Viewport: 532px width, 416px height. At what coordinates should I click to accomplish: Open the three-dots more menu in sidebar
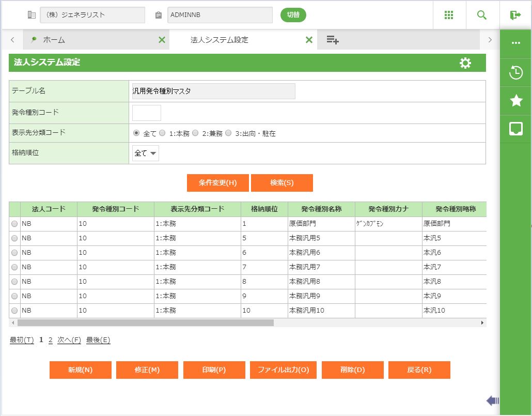(515, 43)
